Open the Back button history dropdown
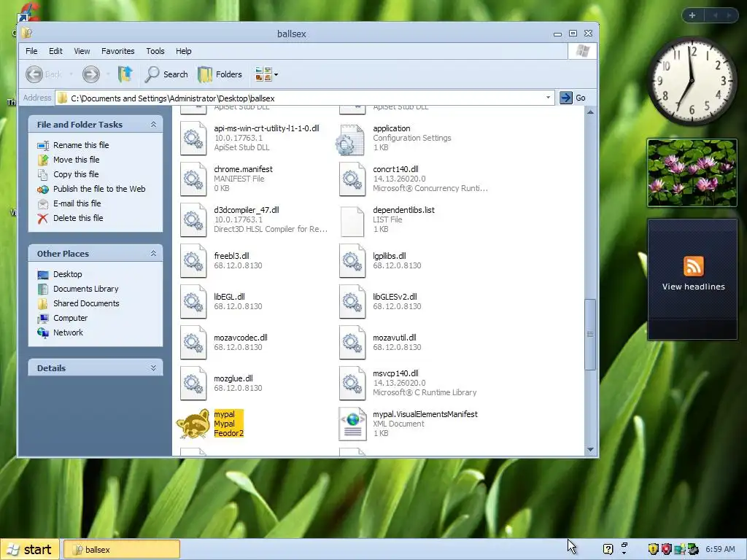The width and height of the screenshot is (747, 560). (71, 74)
